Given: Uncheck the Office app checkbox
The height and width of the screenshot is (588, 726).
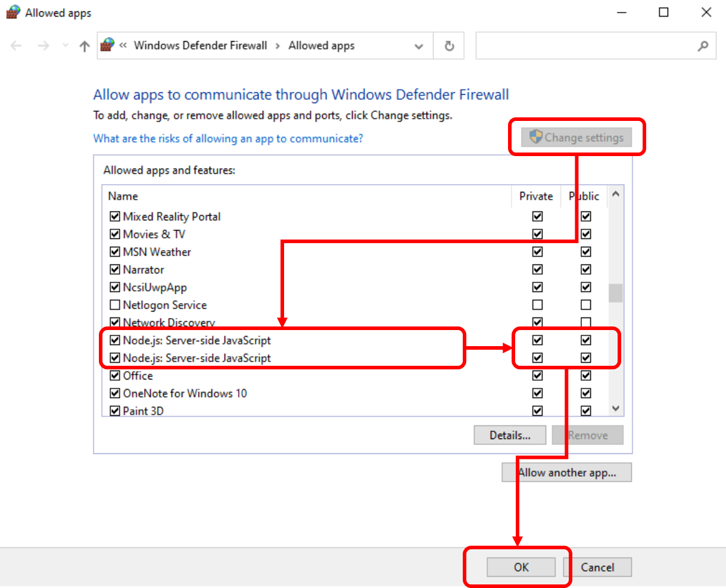Looking at the screenshot, I should pyautogui.click(x=116, y=376).
